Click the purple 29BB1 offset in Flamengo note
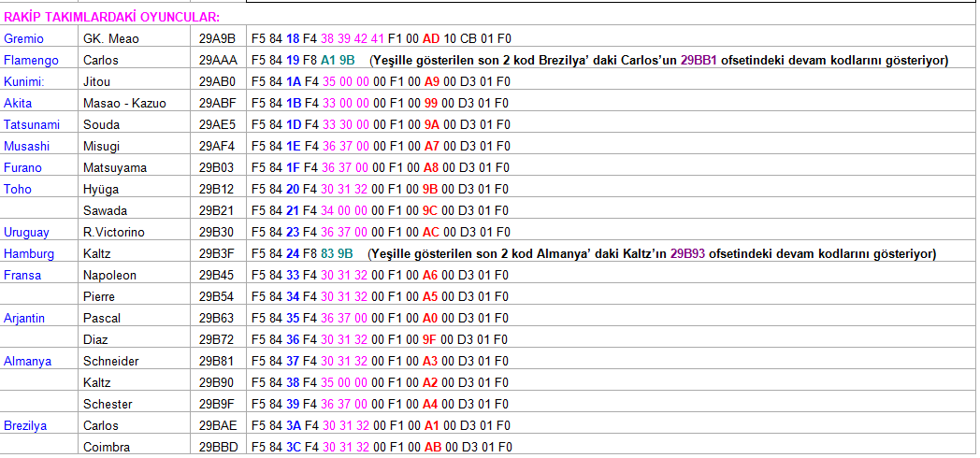Image resolution: width=980 pixels, height=458 pixels. (699, 61)
